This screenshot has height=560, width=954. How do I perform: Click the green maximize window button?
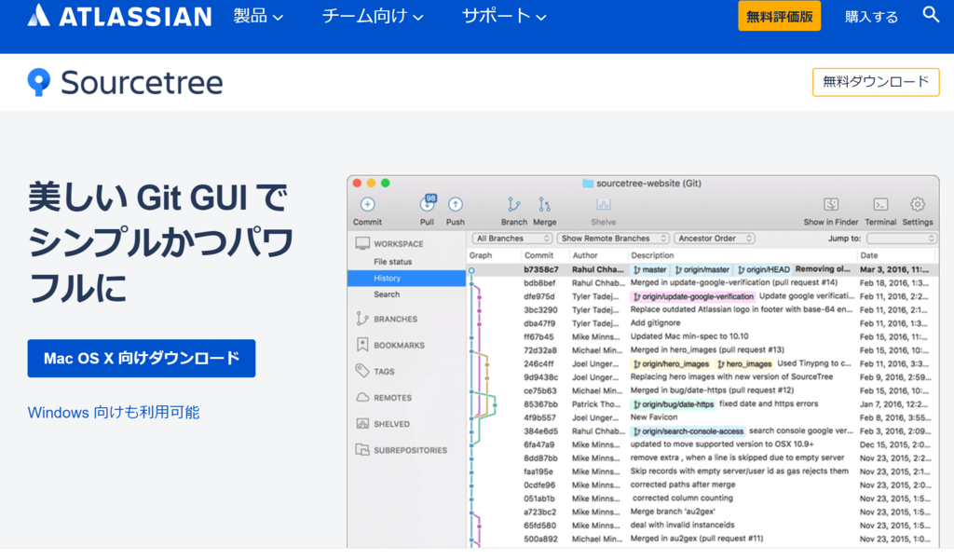point(385,183)
